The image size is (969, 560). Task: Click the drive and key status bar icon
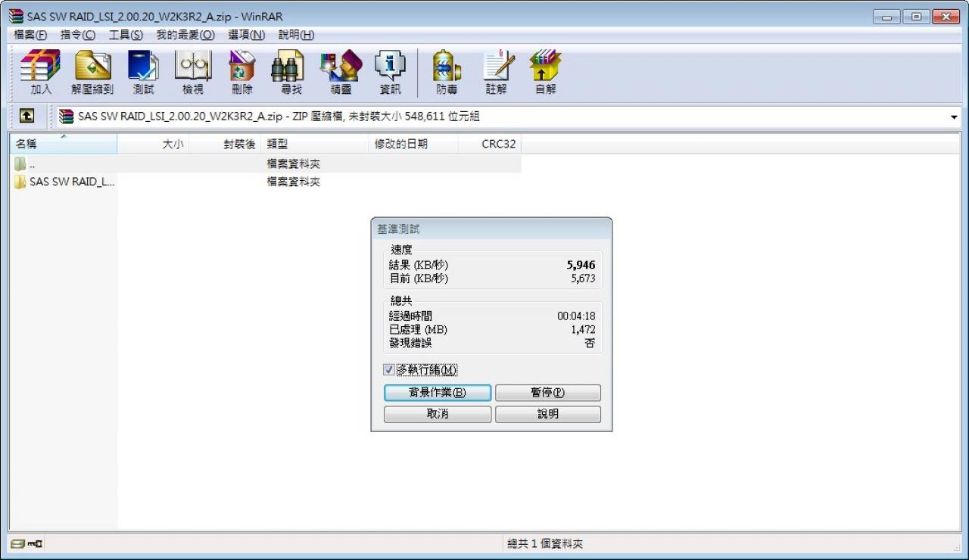pos(27,543)
